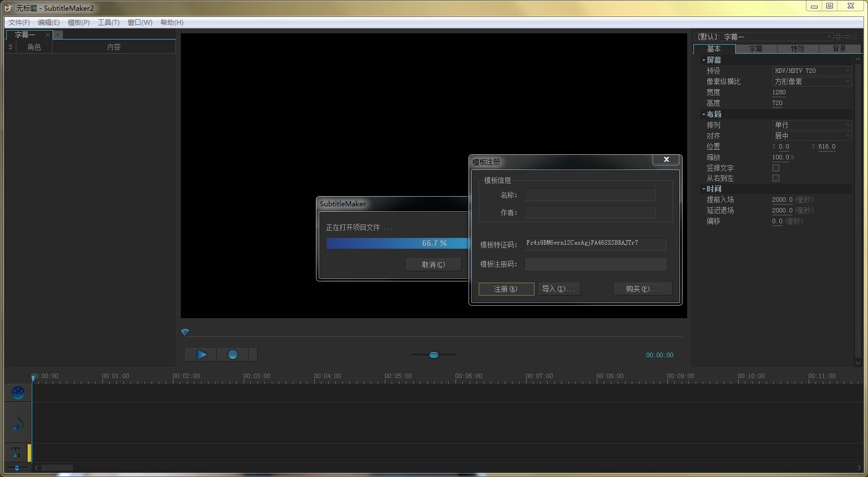Click the X position value 0.0
Image resolution: width=868 pixels, height=477 pixels.
[x=784, y=146]
